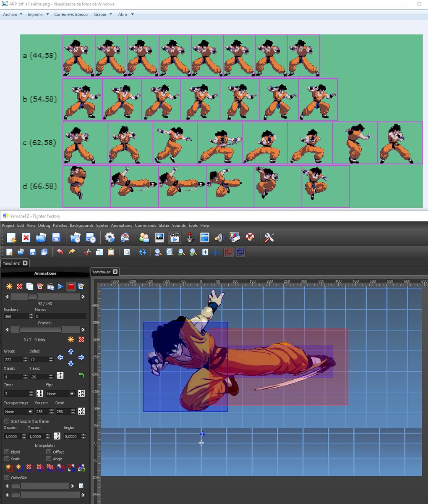Add a new animation with the star icon

click(x=9, y=286)
